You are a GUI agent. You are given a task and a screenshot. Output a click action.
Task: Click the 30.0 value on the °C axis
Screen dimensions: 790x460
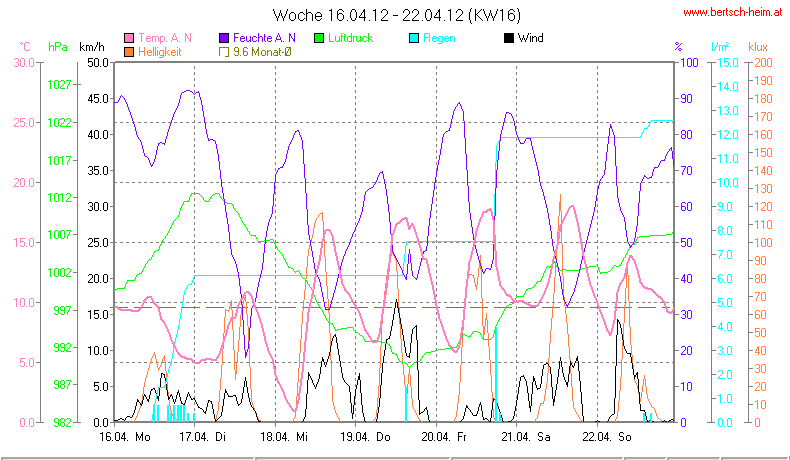pyautogui.click(x=24, y=63)
